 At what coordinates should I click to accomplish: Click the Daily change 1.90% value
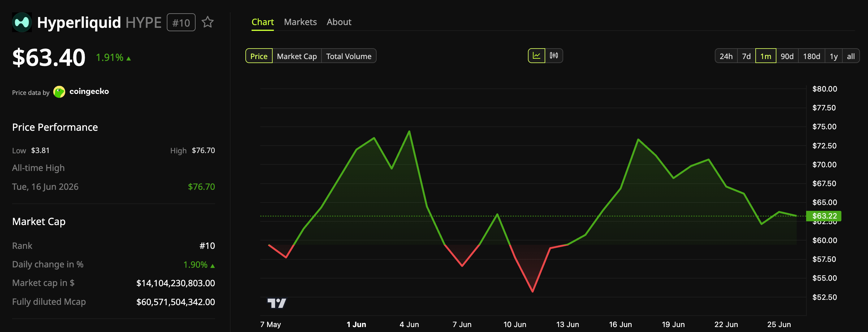coord(195,265)
